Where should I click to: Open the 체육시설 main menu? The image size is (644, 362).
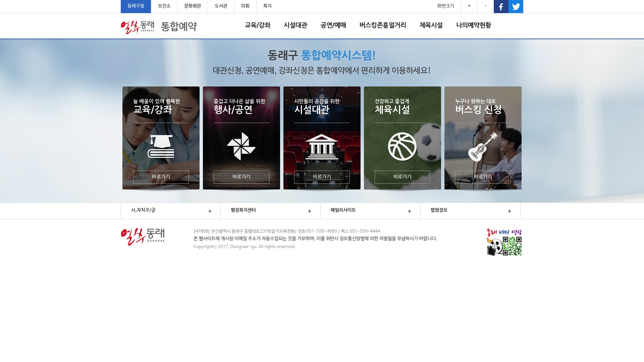coord(431,25)
